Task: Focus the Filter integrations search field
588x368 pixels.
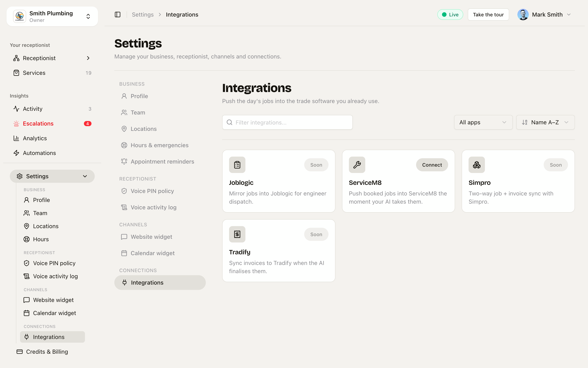Action: coord(287,122)
